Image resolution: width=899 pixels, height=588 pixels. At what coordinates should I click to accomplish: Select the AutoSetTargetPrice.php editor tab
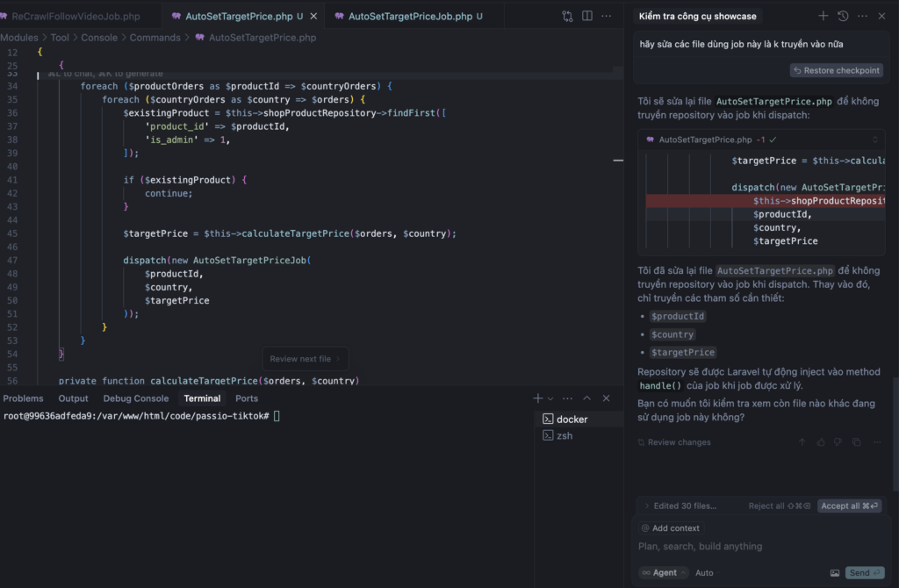237,16
